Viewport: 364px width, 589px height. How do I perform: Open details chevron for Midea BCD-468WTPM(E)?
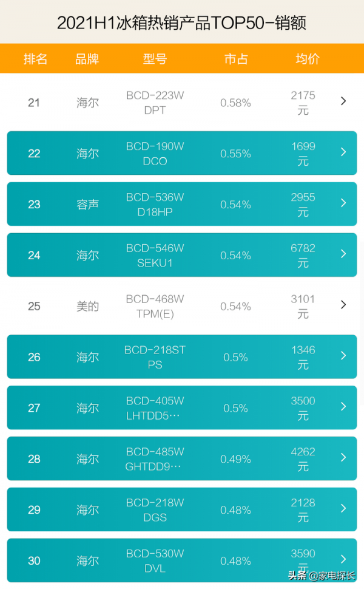343,305
